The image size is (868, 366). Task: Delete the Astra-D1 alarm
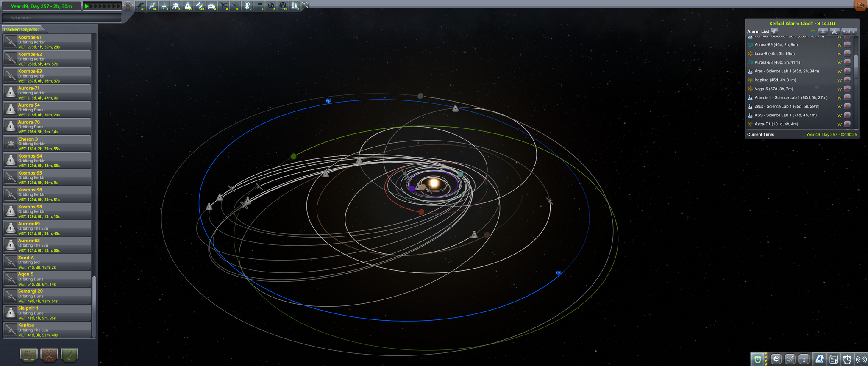point(847,124)
